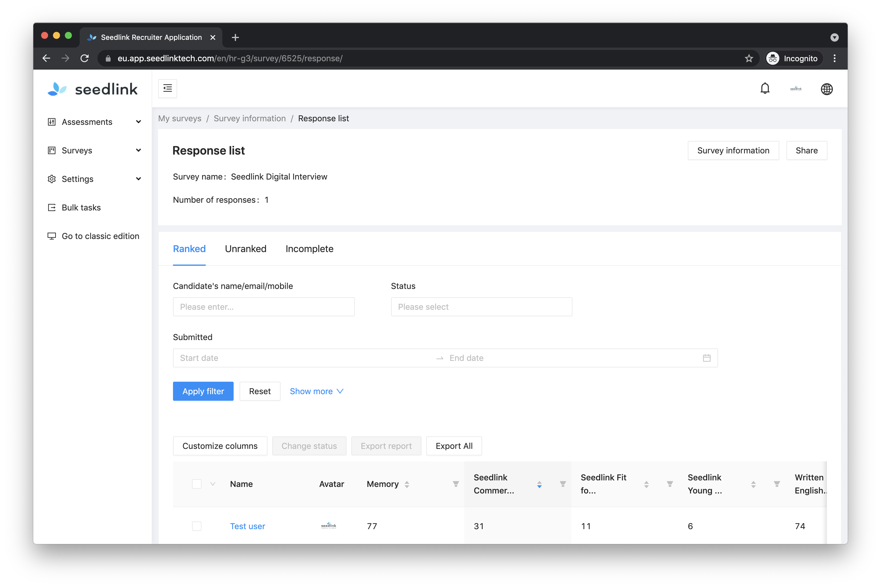Switch to the Incomplete tab

(x=309, y=249)
